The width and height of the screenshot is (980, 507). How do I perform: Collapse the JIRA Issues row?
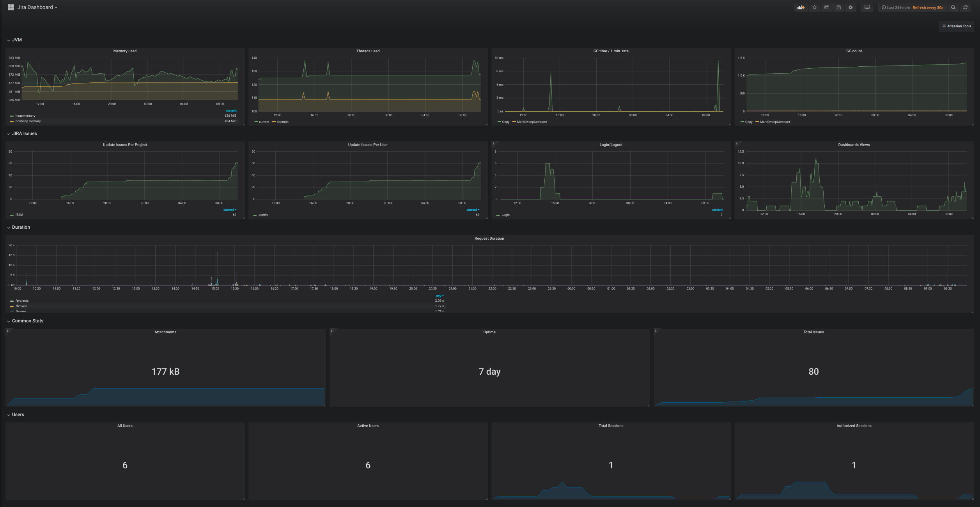click(22, 133)
